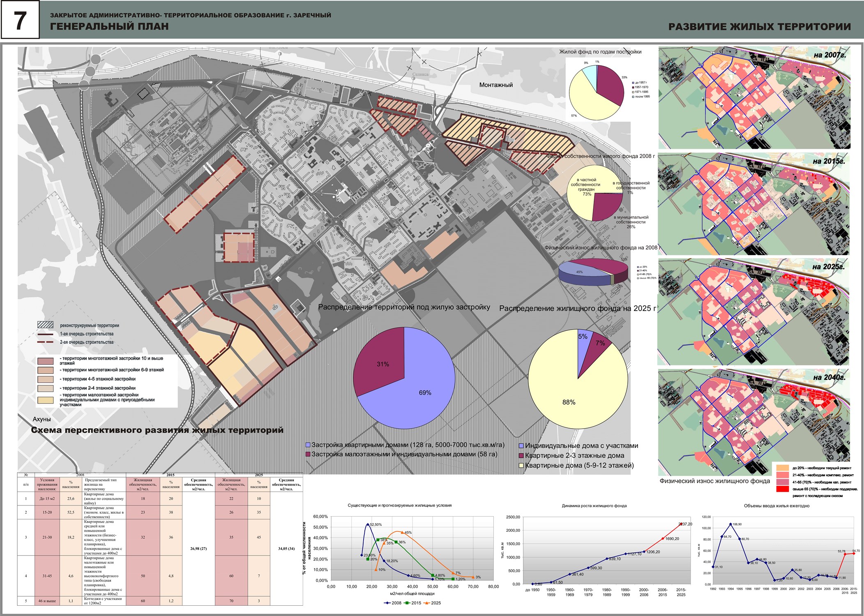Click the Монтажный label on the map
864x616 pixels.
coord(496,85)
